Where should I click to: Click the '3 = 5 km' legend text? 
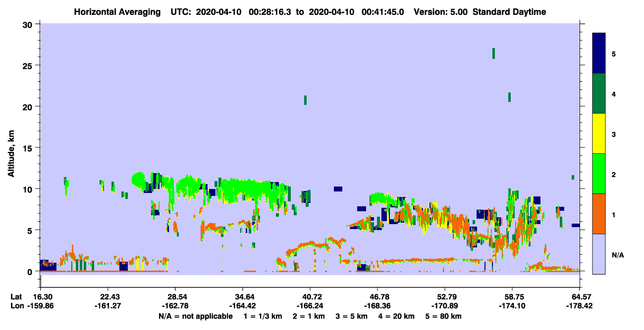click(351, 316)
